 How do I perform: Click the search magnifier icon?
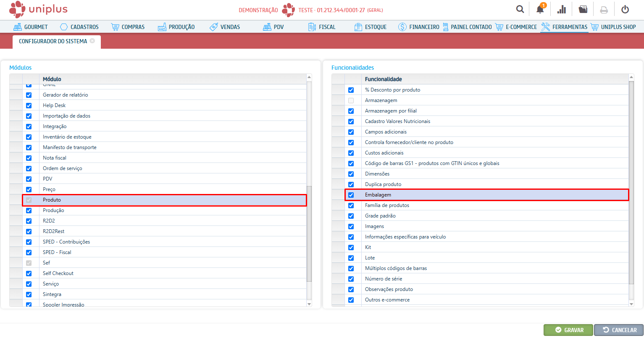click(520, 9)
